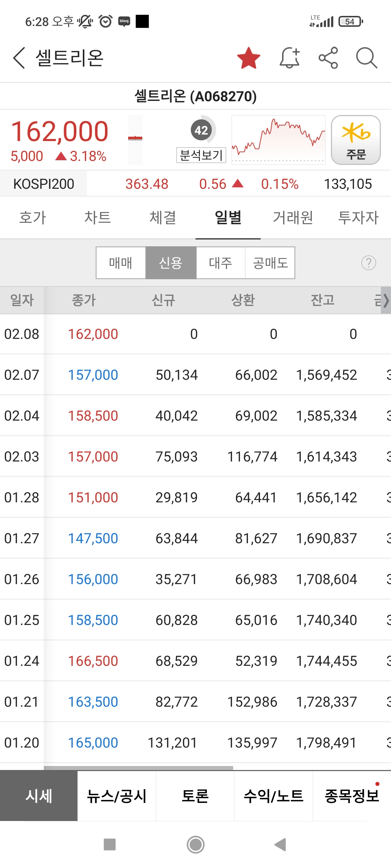Switch to the 차트 tab
The height and width of the screenshot is (868, 391).
98,217
